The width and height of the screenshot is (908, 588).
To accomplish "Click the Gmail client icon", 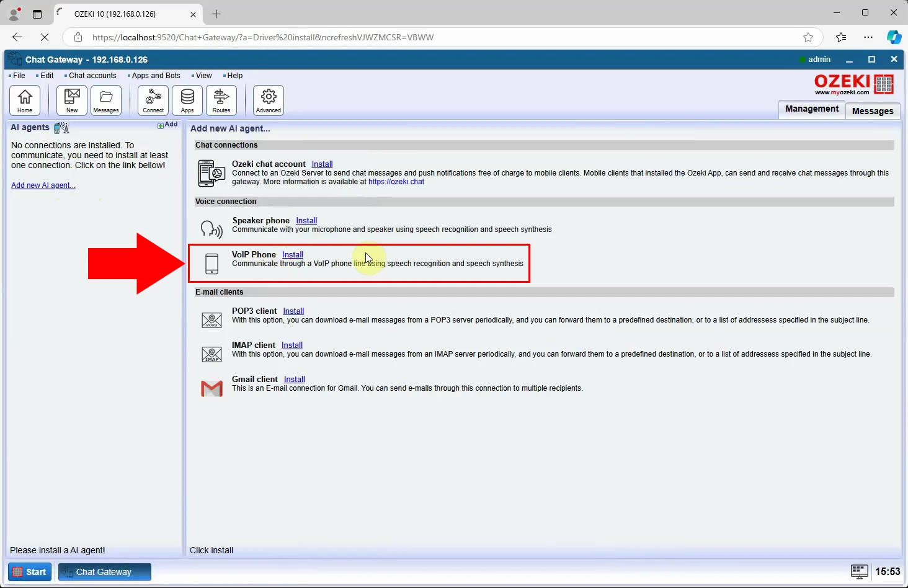I will tap(211, 388).
